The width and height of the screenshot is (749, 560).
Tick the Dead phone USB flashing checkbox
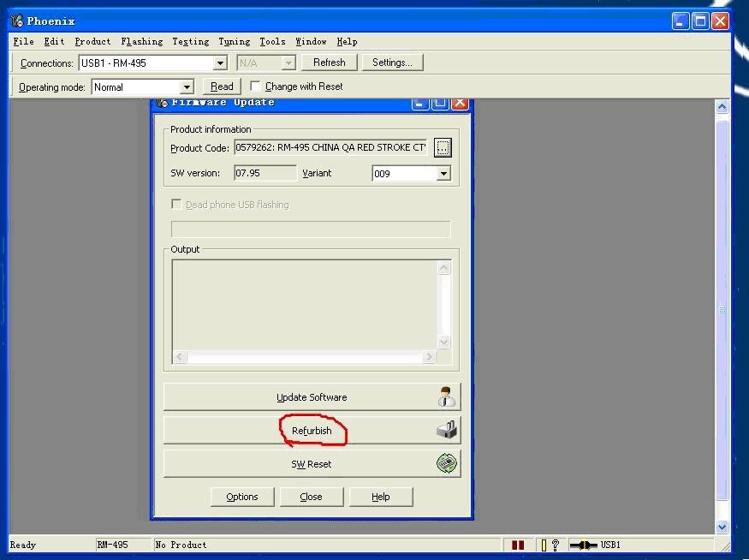pyautogui.click(x=177, y=205)
